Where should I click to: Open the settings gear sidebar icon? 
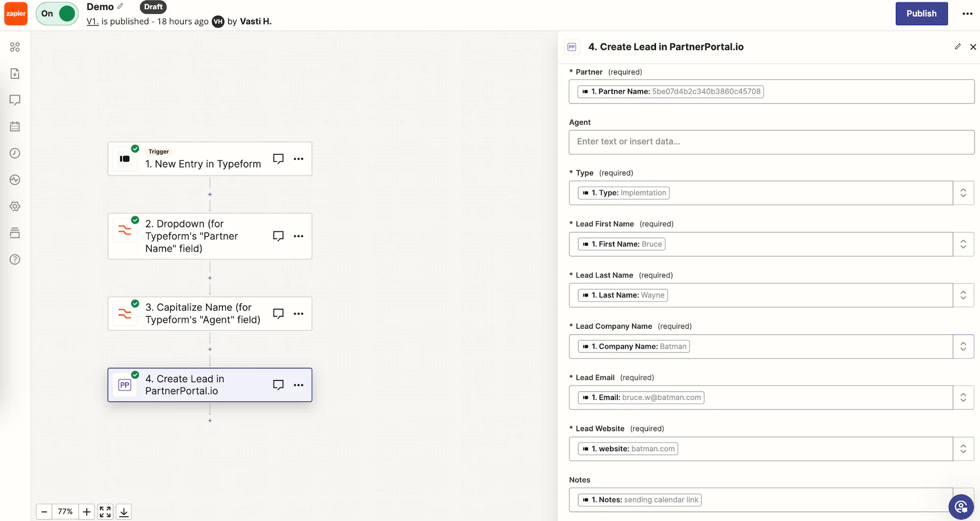(x=15, y=206)
